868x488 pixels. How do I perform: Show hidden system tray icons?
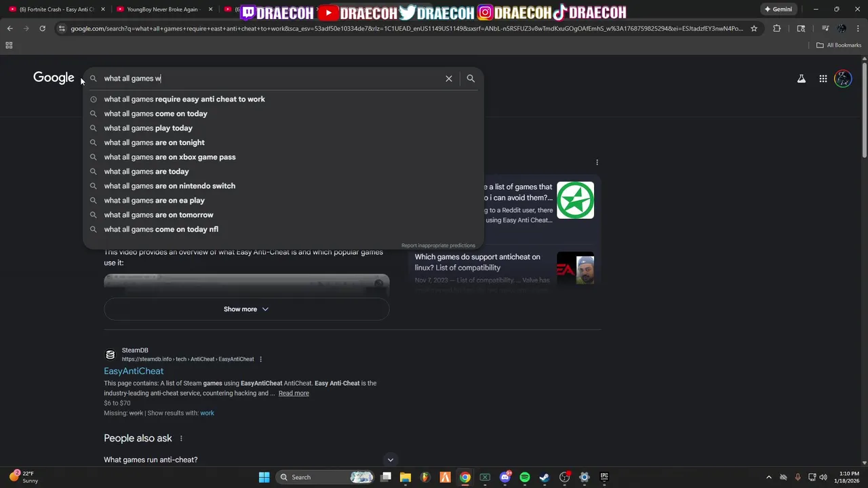pos(768,477)
